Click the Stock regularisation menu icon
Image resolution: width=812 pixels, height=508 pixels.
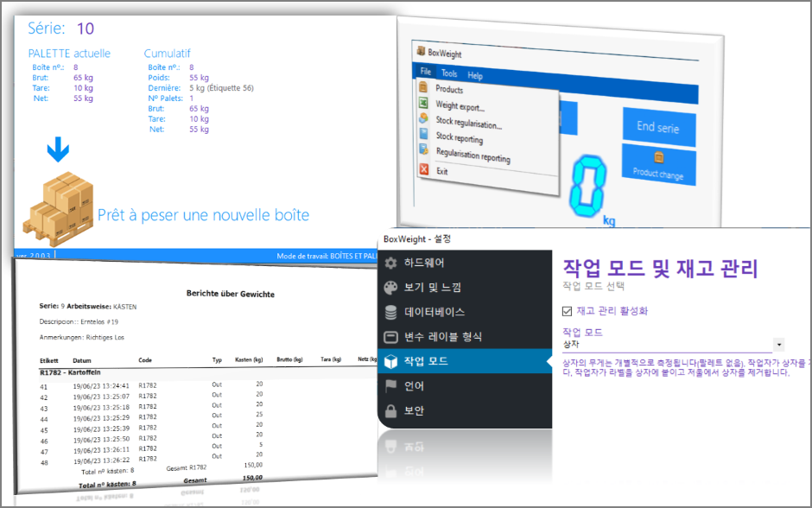pos(423,118)
